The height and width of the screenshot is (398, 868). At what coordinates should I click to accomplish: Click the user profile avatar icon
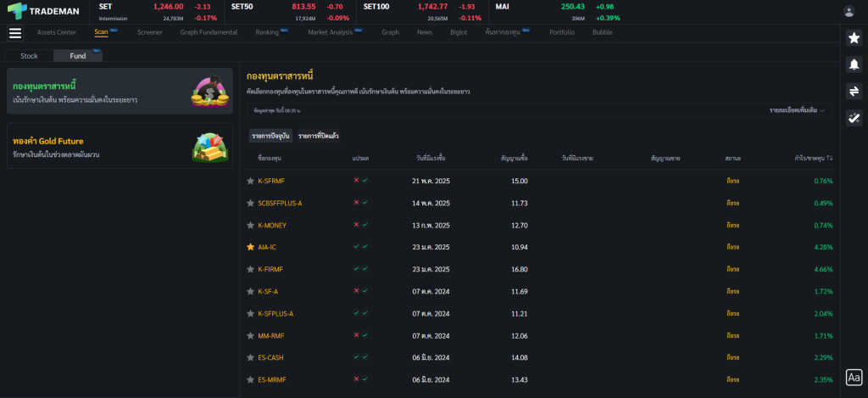coord(849,11)
